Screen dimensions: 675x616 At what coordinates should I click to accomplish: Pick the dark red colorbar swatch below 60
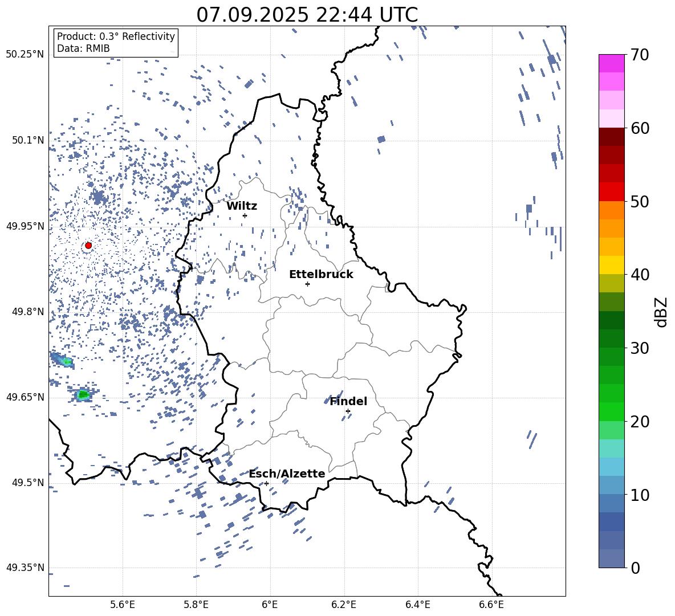611,137
